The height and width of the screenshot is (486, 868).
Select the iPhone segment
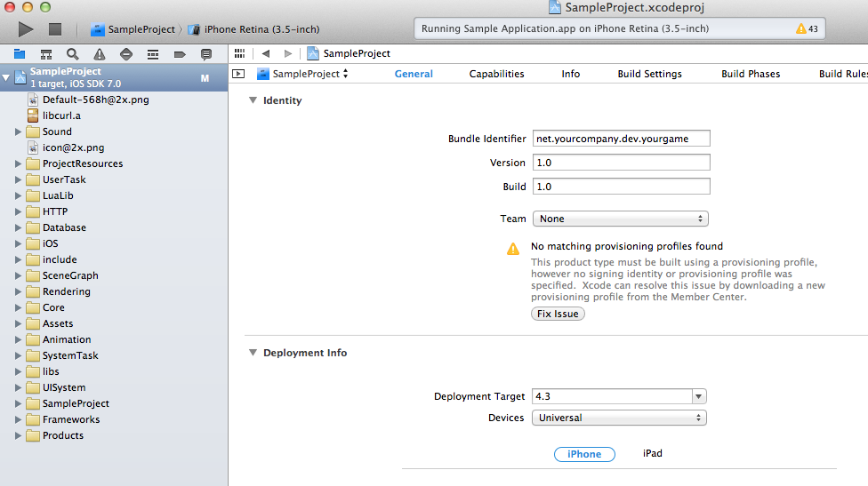[584, 454]
